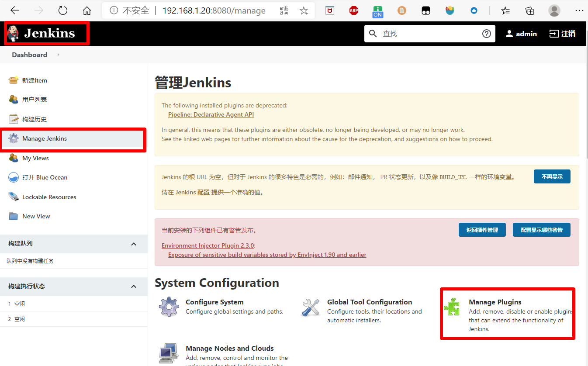This screenshot has width=588, height=366.
Task: Open the admin user link
Action: point(521,34)
